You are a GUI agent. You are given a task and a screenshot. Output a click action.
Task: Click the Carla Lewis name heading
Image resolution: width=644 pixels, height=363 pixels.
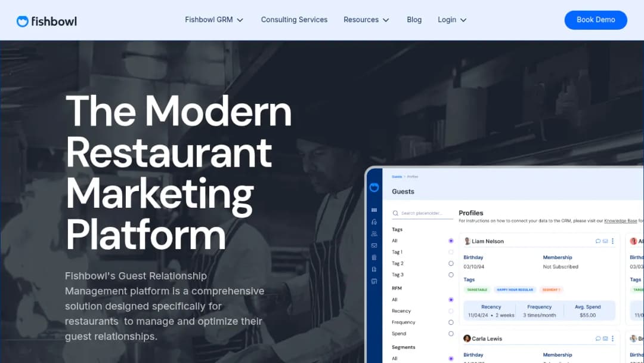(x=487, y=339)
